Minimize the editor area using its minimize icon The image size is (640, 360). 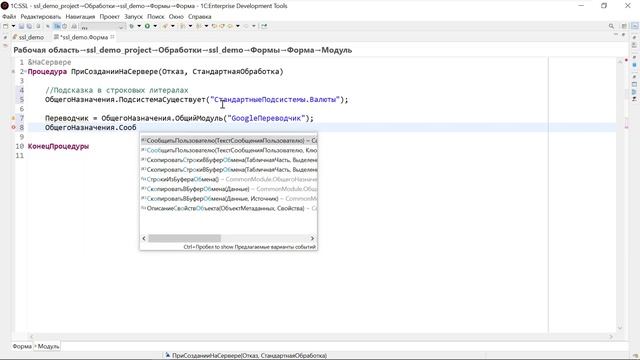[616, 35]
